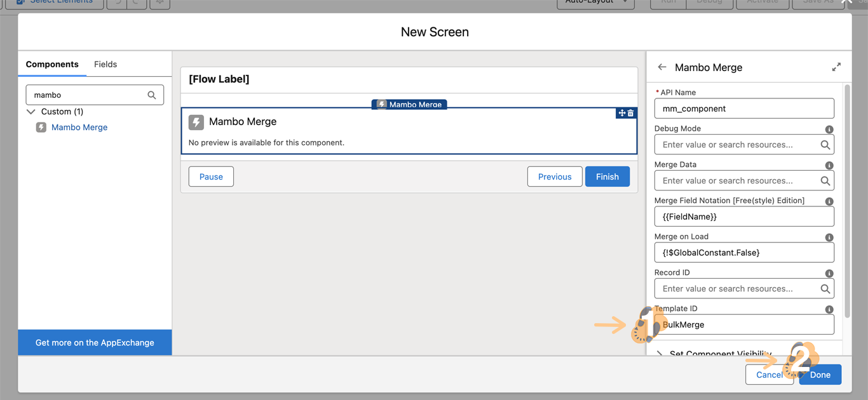
Task: Click the move handle icon on the Mambo Merge component
Action: (x=621, y=113)
